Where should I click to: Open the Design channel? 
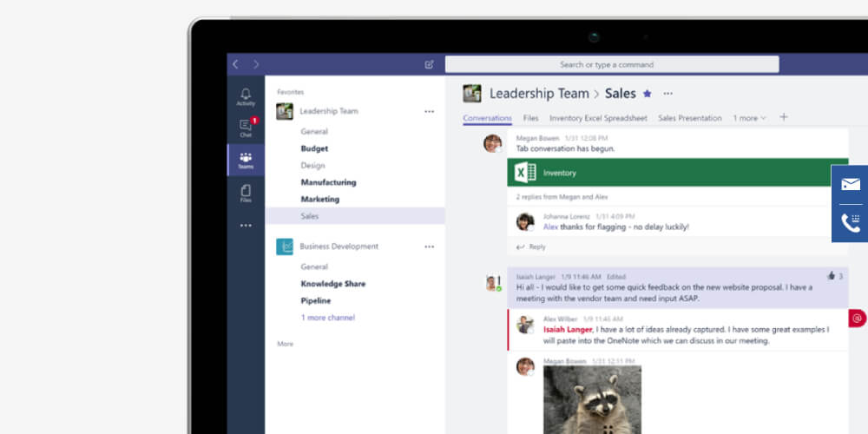(312, 166)
